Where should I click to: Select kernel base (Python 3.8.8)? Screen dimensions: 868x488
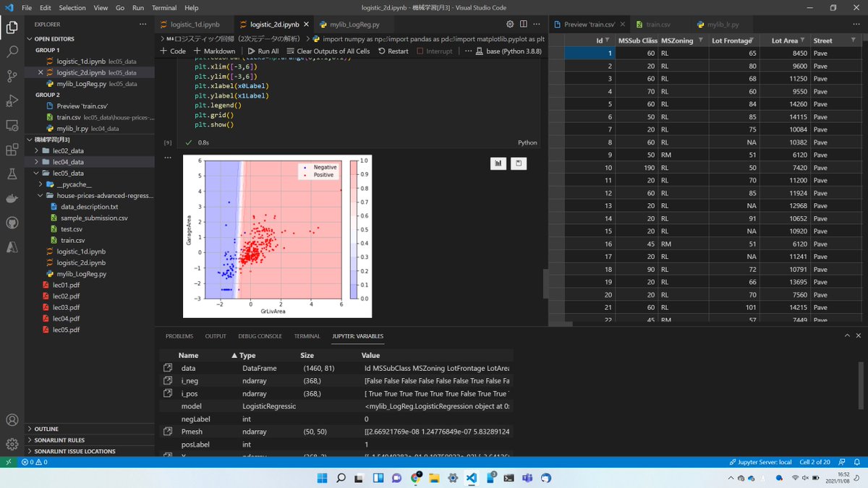coord(509,51)
